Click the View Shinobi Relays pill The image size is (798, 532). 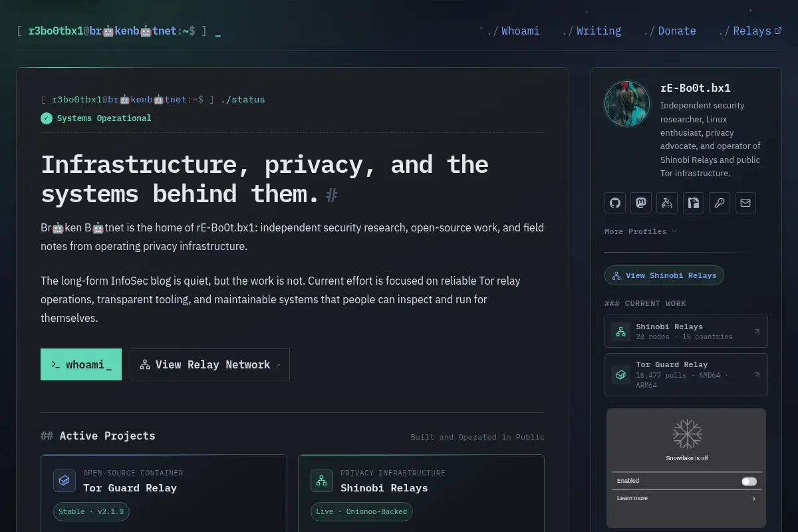pos(664,275)
